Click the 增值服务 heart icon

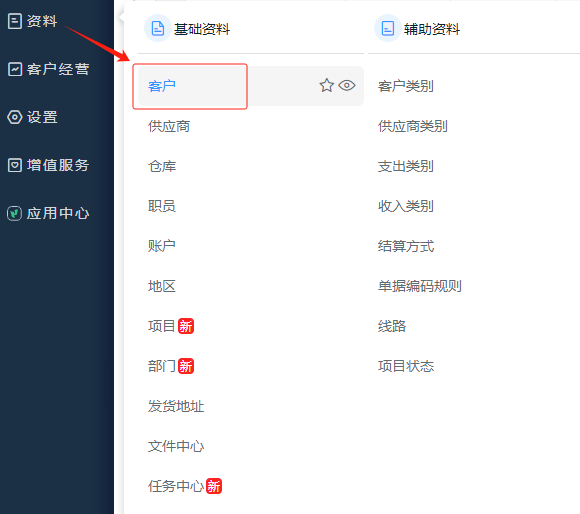point(15,165)
